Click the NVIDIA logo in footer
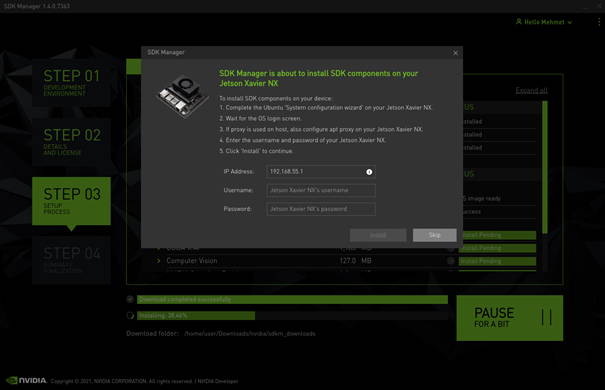Screen dimensions: 605x390 [27, 381]
